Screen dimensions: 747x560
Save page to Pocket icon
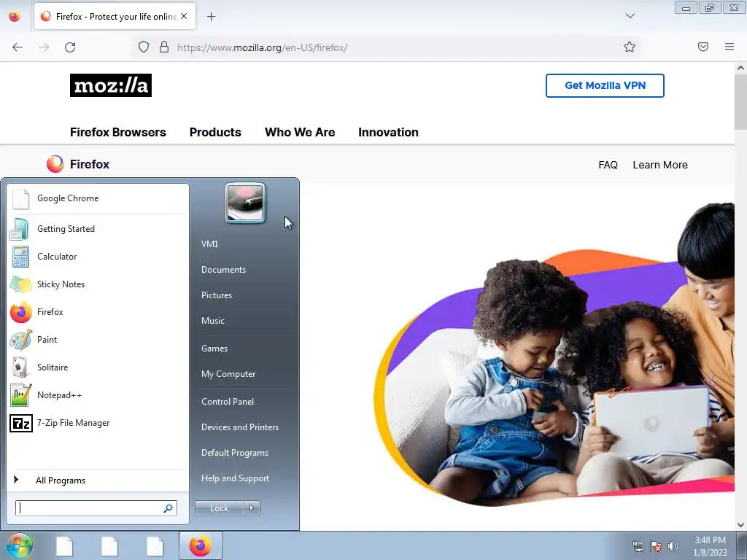[703, 47]
